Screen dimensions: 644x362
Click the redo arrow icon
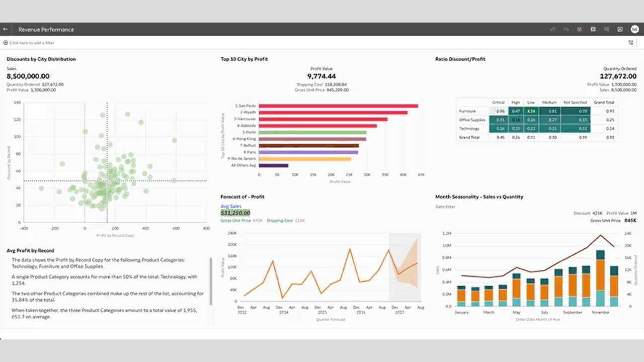pos(566,29)
